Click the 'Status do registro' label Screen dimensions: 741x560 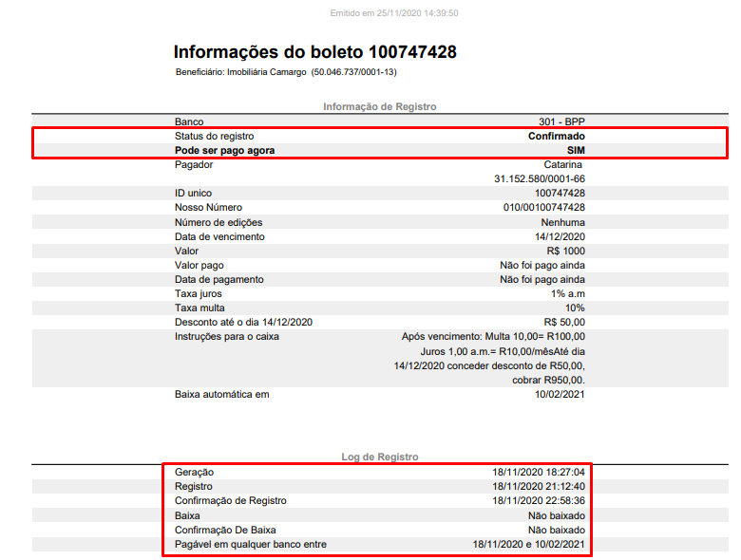pyautogui.click(x=214, y=136)
